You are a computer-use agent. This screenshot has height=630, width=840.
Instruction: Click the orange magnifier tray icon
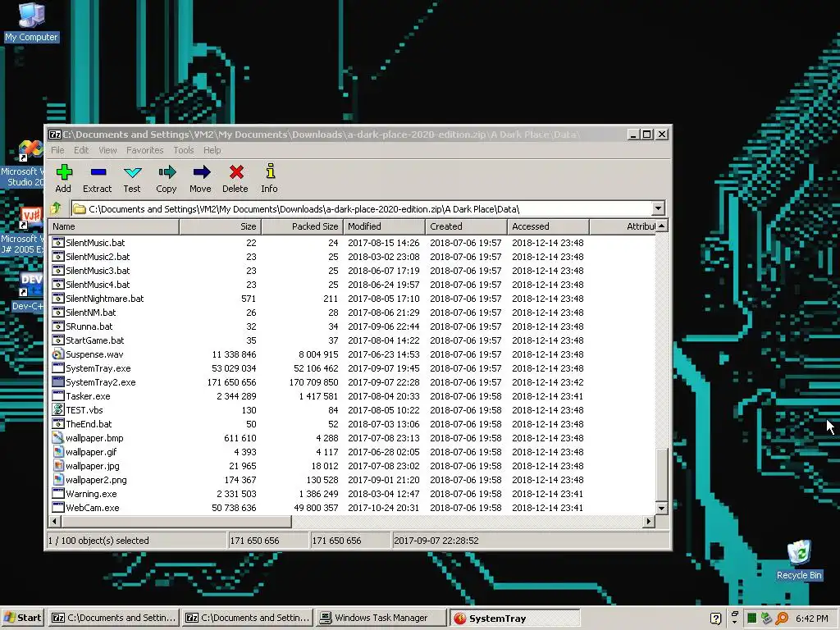[x=782, y=619]
